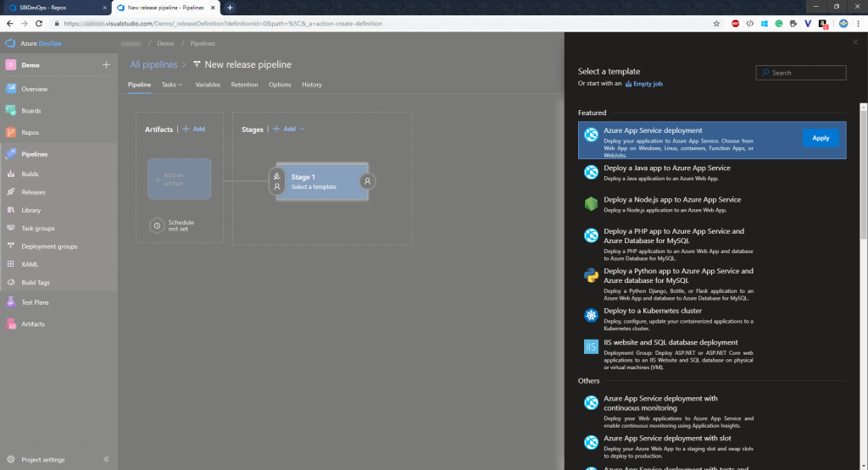Open the Build Tags sidebar icon
The image size is (868, 470).
click(10, 282)
